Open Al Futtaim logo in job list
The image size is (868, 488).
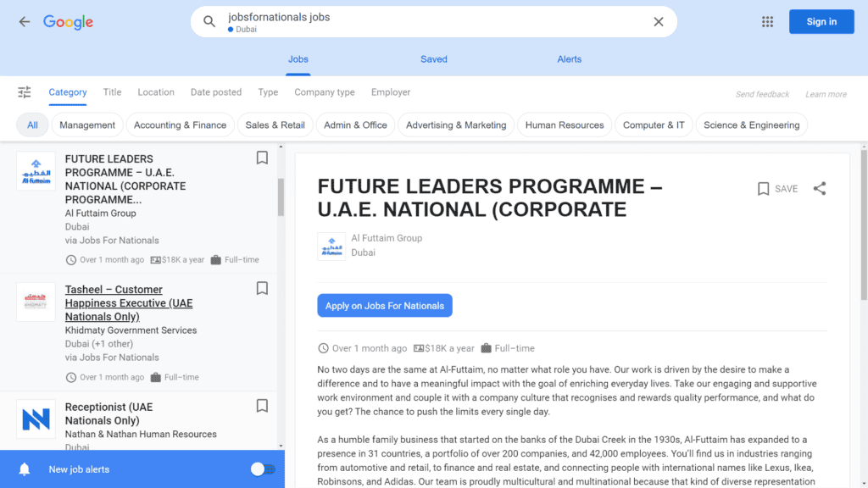point(36,171)
